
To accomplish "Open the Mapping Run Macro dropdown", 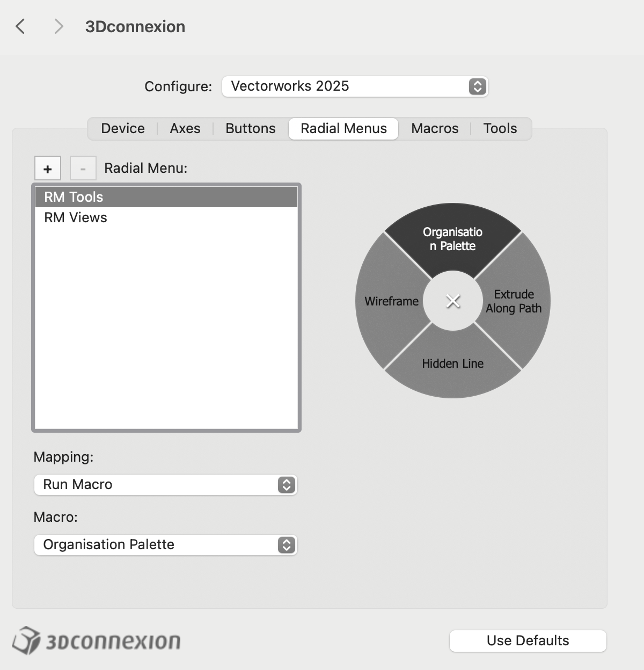I will coord(165,485).
